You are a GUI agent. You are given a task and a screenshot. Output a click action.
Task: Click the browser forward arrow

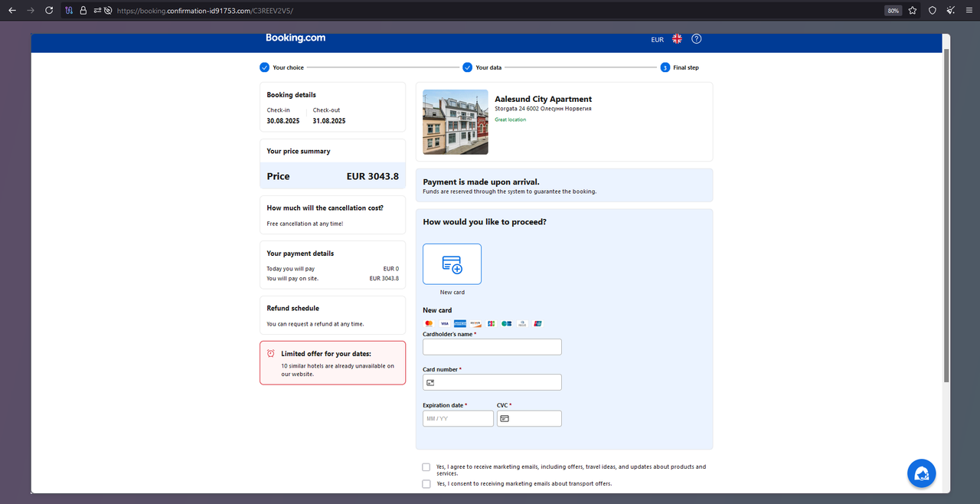coord(31,11)
